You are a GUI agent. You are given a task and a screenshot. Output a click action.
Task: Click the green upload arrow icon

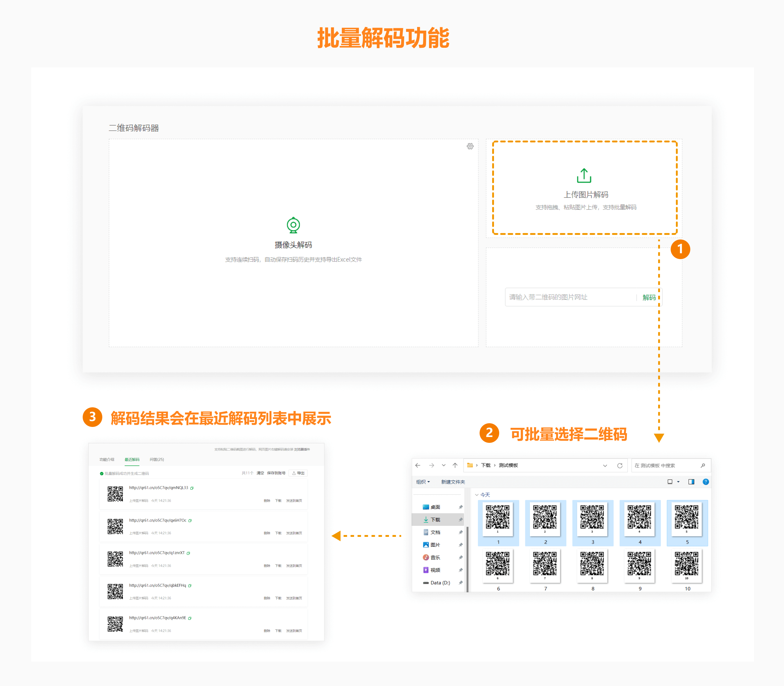point(584,175)
